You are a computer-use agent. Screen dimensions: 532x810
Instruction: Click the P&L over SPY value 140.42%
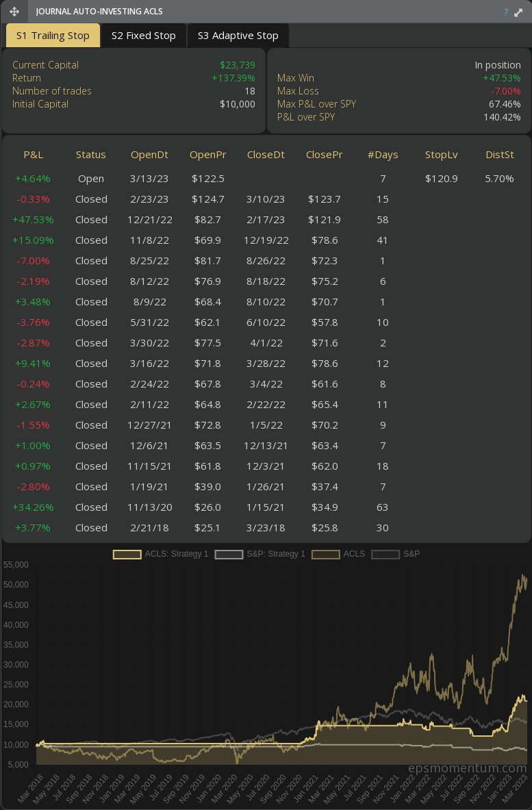coord(502,117)
